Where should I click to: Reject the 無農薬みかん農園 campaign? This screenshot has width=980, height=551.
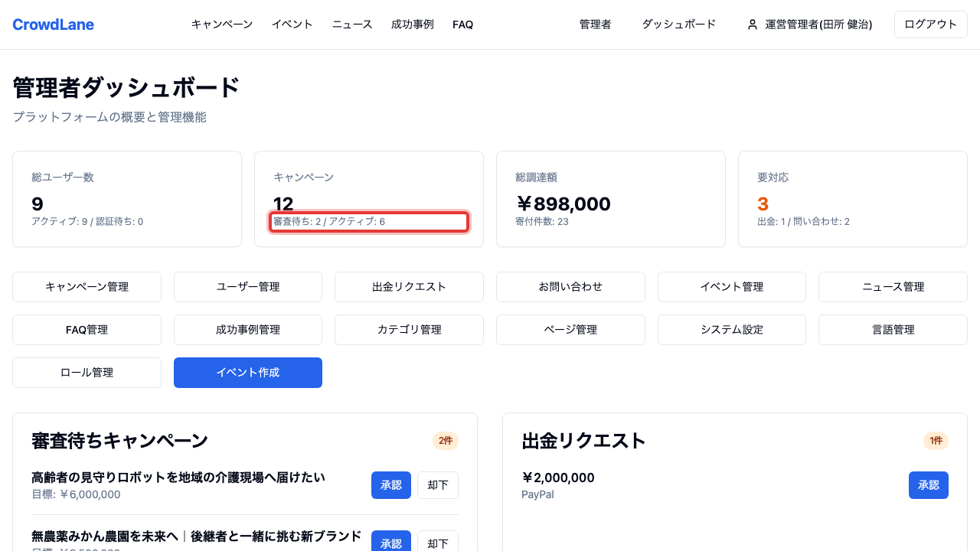(x=438, y=541)
